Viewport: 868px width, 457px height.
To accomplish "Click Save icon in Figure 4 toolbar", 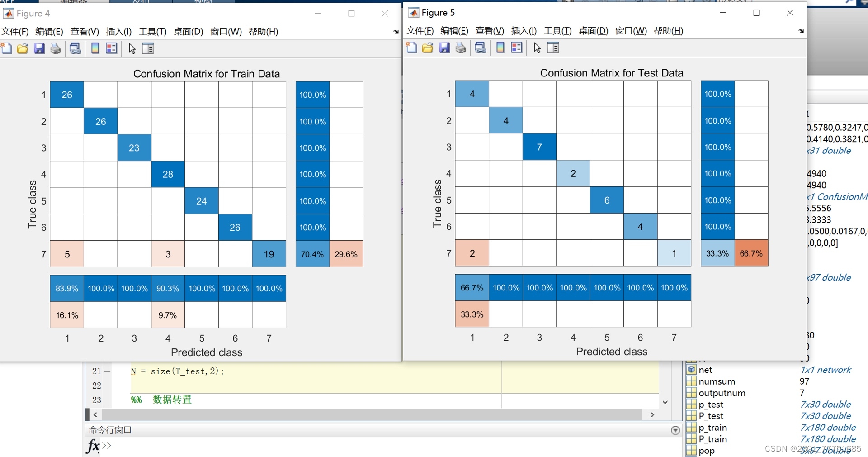I will click(39, 48).
